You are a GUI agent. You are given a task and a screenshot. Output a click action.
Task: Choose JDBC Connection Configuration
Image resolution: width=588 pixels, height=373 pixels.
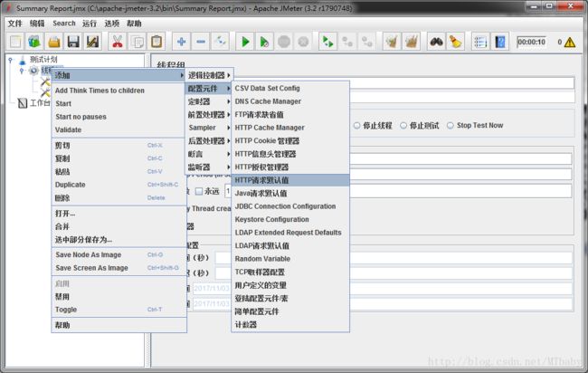[x=290, y=206]
